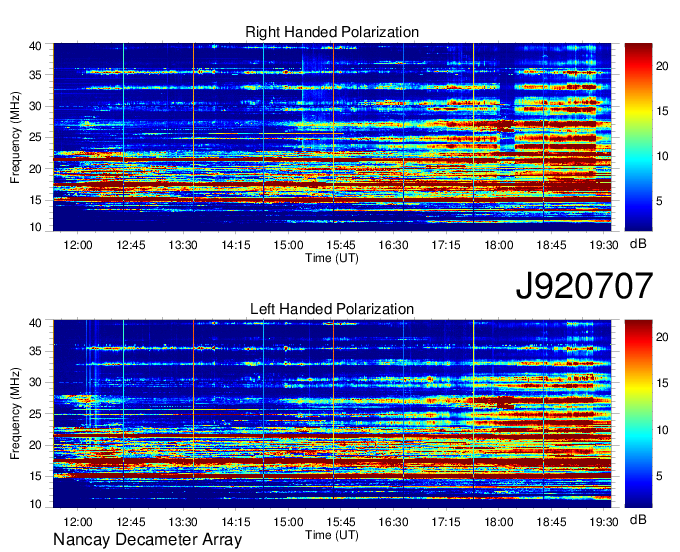Viewport: 680px width, 552px height.
Task: Click the 16:30 tick label on bottom plot
Action: coord(393,522)
